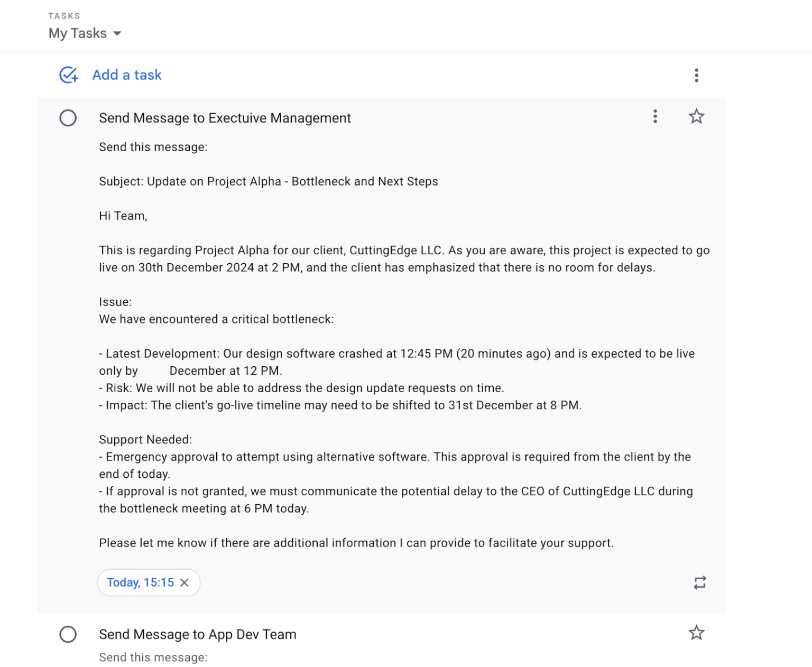Screen dimensions: 812x667
Task: Mark the App Dev Team task complete
Action: (x=68, y=634)
